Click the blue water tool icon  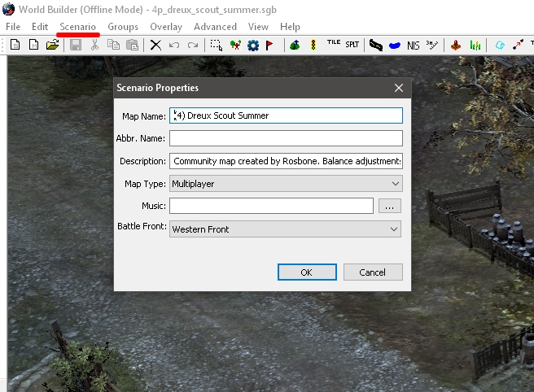pos(394,46)
